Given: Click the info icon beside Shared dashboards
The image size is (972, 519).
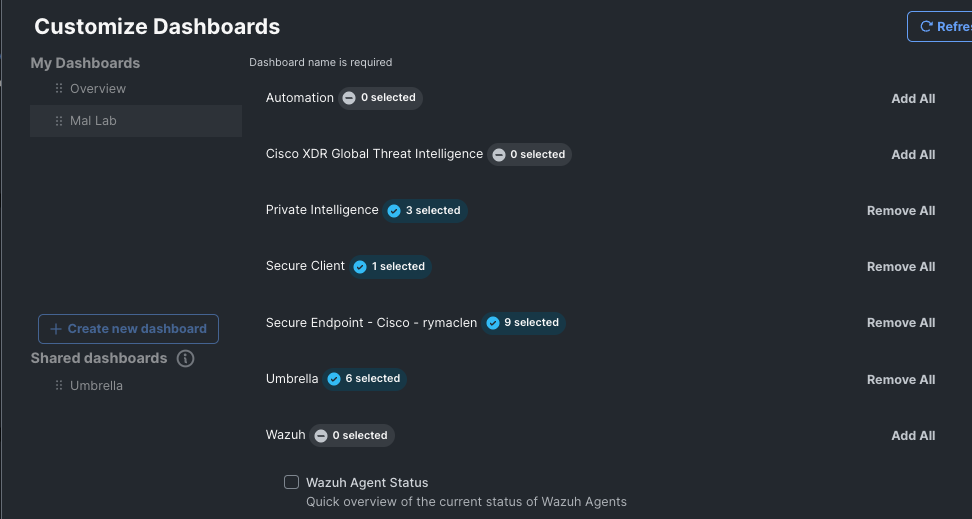Looking at the screenshot, I should pos(185,358).
